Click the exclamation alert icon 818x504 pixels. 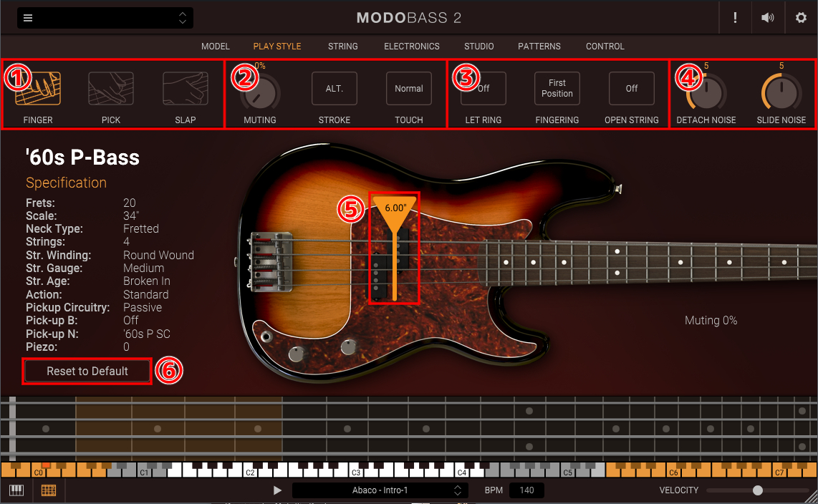[735, 18]
